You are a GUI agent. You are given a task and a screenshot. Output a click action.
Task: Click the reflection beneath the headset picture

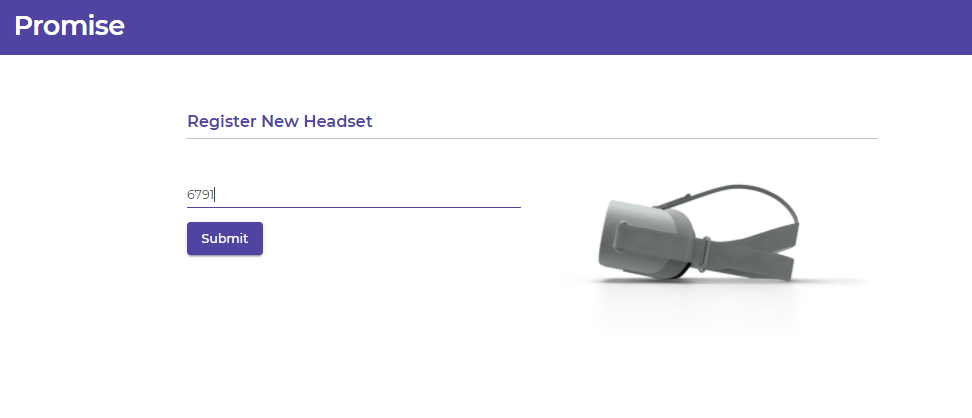click(x=699, y=310)
